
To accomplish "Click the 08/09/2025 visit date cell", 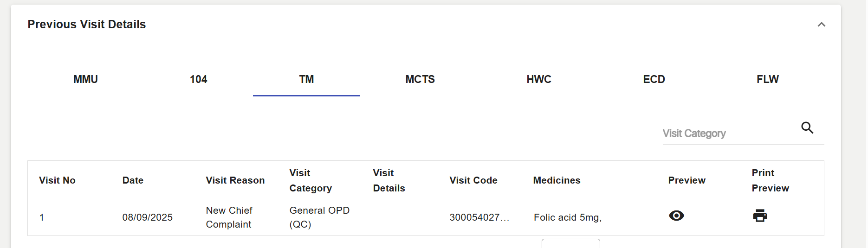I will (x=147, y=217).
